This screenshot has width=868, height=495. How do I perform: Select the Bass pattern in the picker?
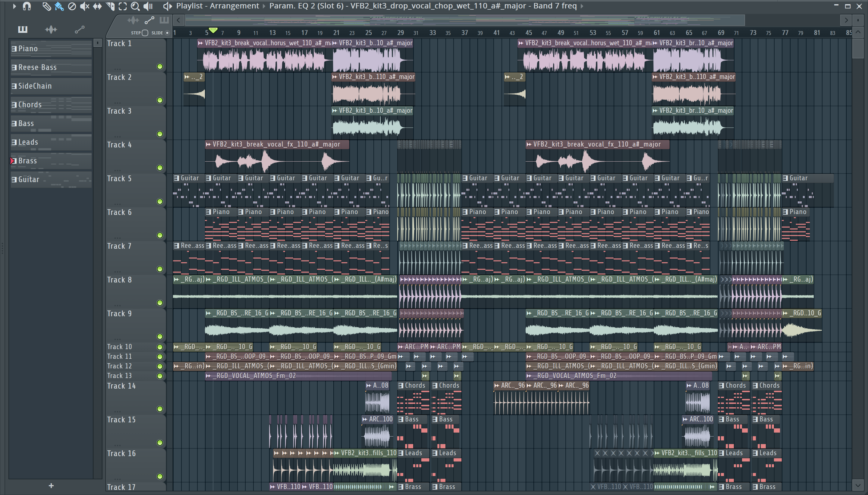51,123
